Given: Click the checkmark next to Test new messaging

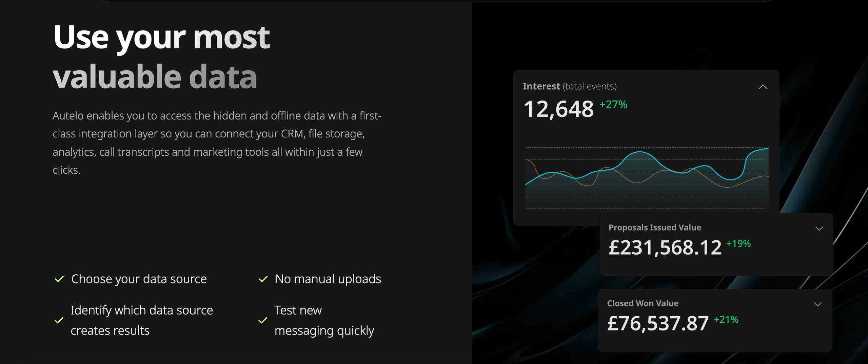Looking at the screenshot, I should click(x=263, y=320).
